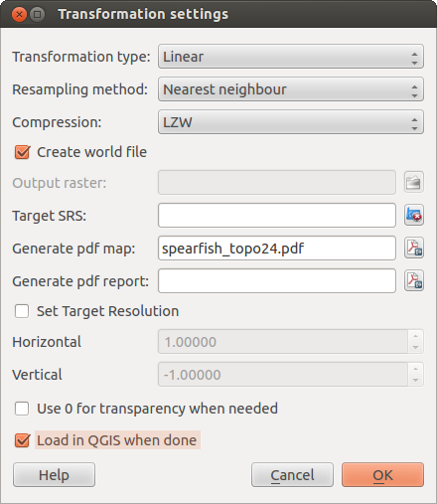Click the window button next to close
This screenshot has height=504, width=437.
click(37, 15)
